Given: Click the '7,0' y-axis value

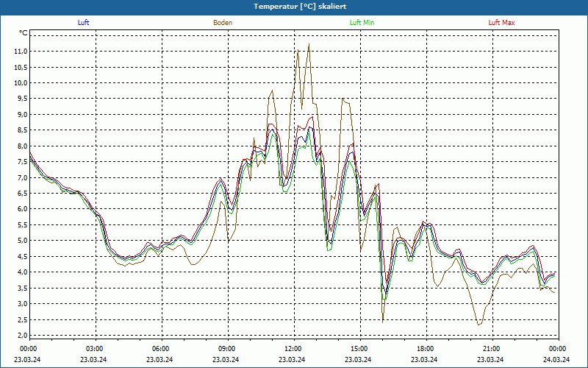Looking at the screenshot, I should [x=22, y=177].
